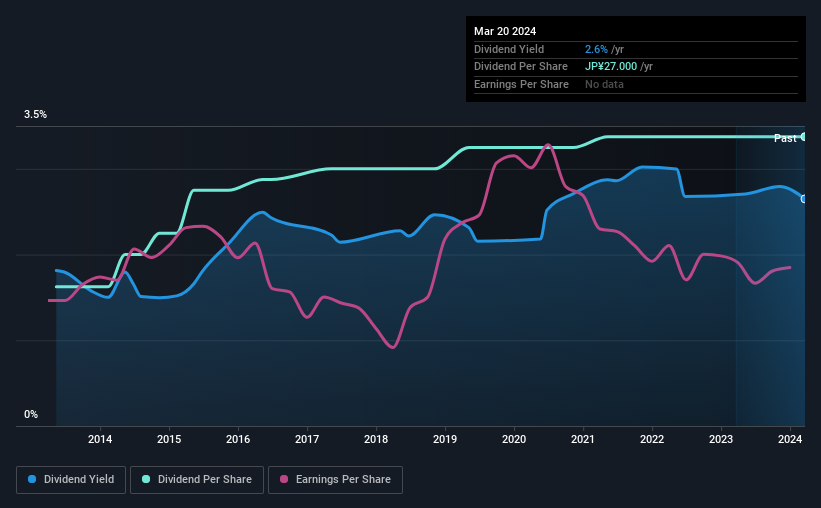The width and height of the screenshot is (821, 508).
Task: Click the 3.5% y-axis label
Action: tap(35, 115)
